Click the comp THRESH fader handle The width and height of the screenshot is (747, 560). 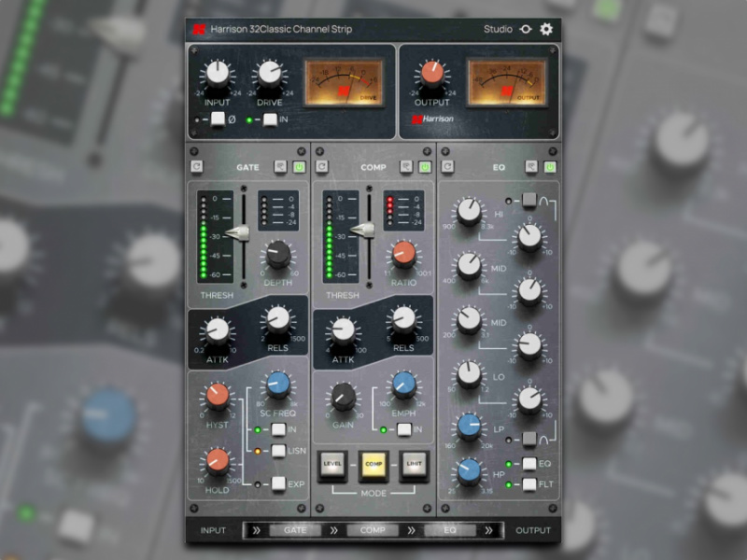pos(363,230)
